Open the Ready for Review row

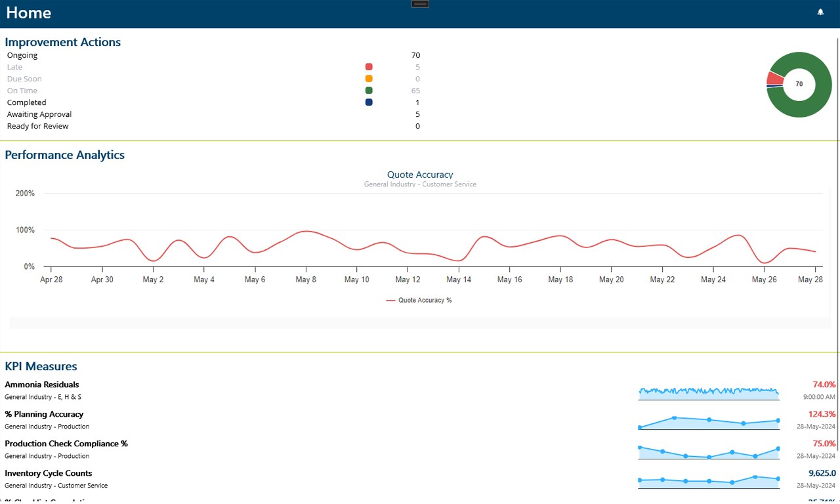point(213,126)
